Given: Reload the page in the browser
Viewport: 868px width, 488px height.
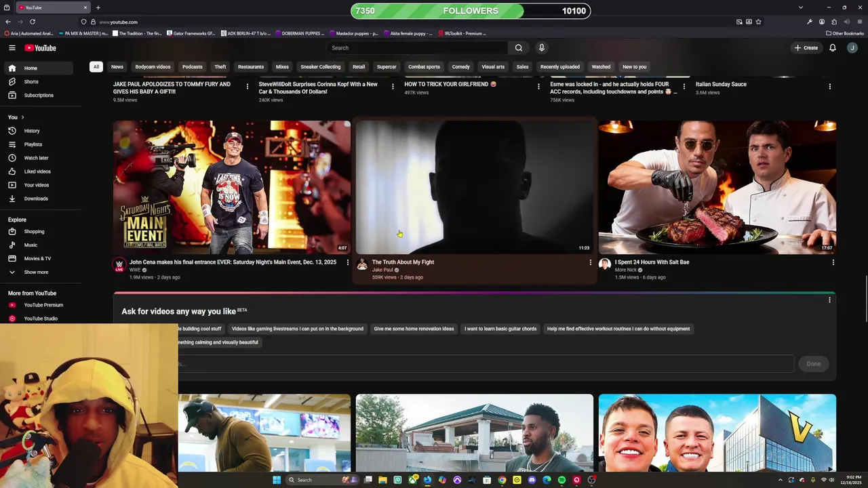Looking at the screenshot, I should pyautogui.click(x=33, y=22).
